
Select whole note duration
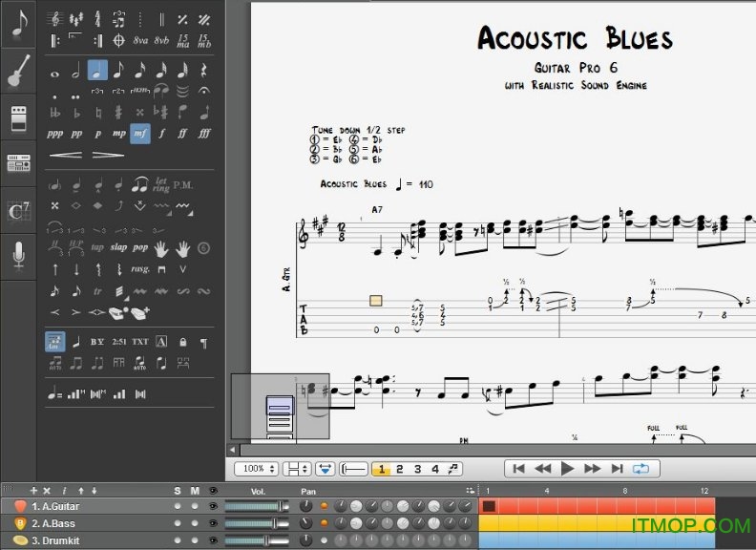point(54,74)
